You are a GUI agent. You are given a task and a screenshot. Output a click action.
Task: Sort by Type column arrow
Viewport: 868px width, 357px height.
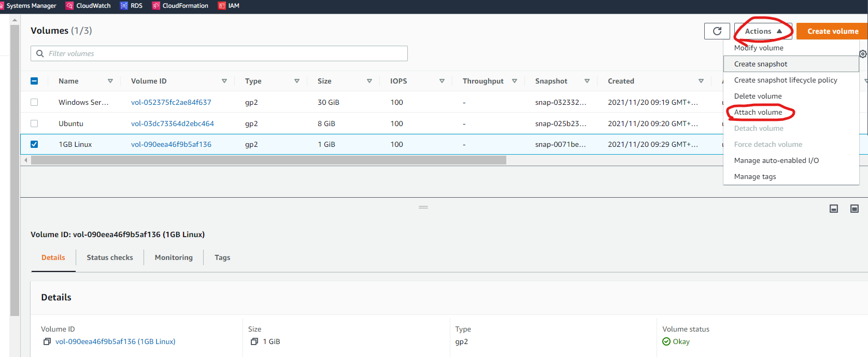pos(297,81)
